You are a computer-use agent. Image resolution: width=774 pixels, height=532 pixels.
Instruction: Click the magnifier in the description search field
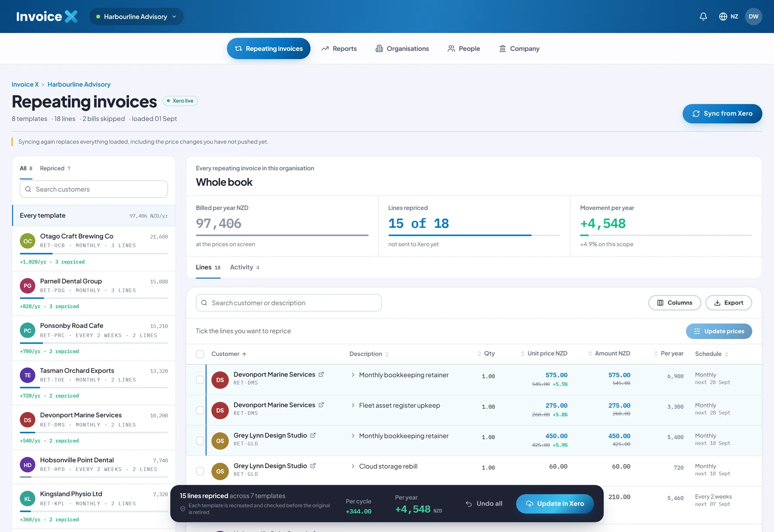point(204,303)
